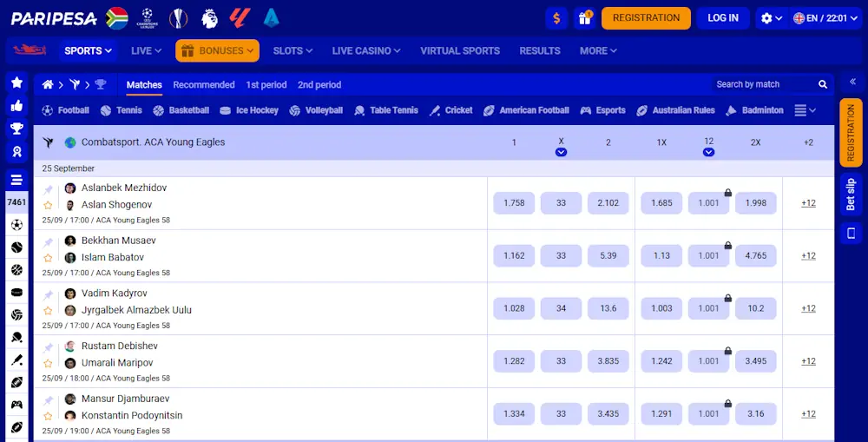Toggle favorite star for Kadyrov match

[49, 310]
